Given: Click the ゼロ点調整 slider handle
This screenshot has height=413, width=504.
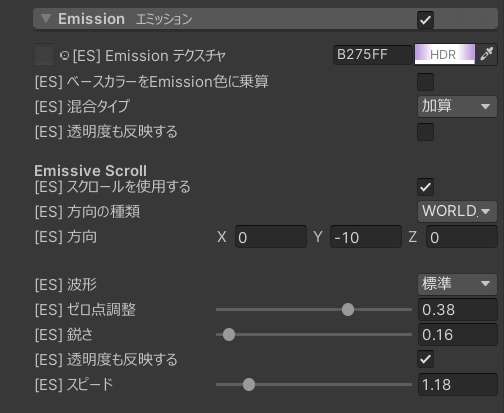Looking at the screenshot, I should coord(348,310).
